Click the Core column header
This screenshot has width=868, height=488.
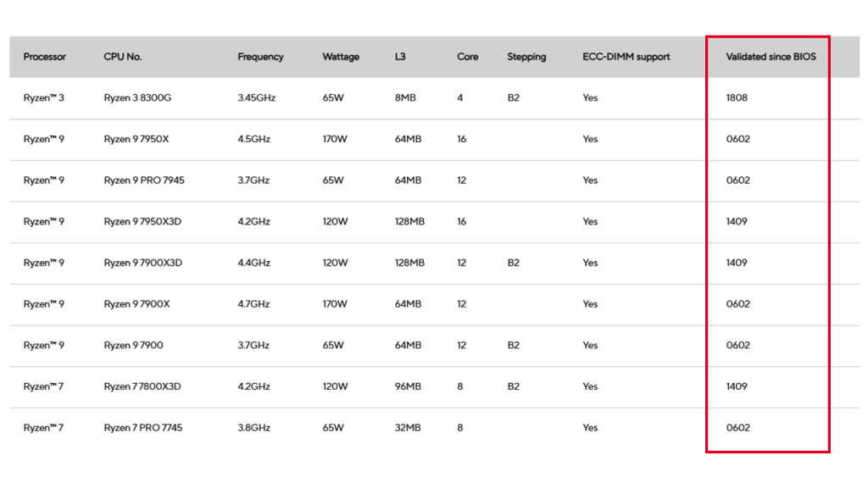coord(467,57)
